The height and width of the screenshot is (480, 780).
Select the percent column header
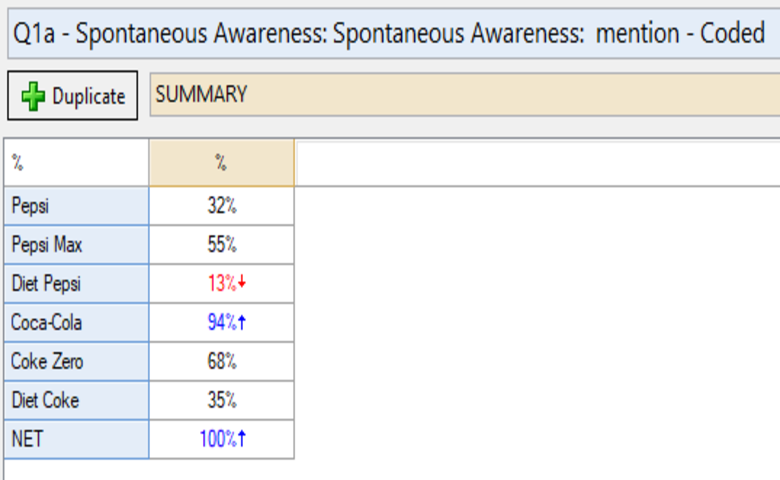point(221,163)
